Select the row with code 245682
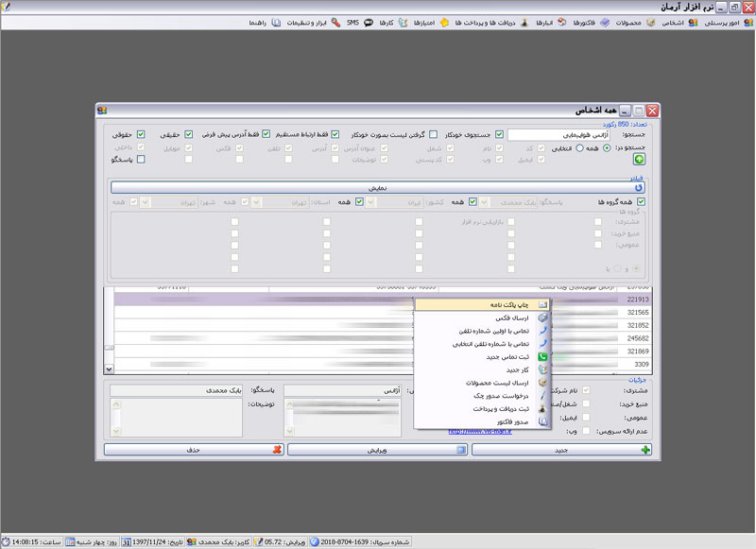 (383, 338)
